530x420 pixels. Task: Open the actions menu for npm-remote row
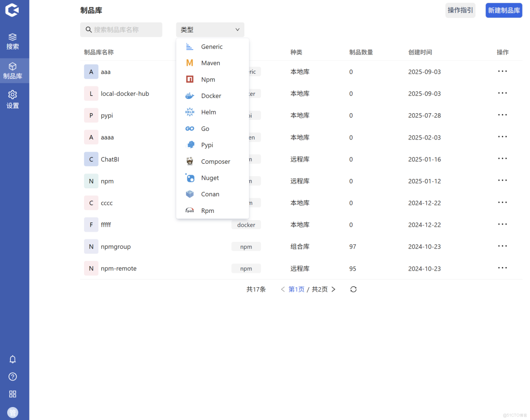502,267
